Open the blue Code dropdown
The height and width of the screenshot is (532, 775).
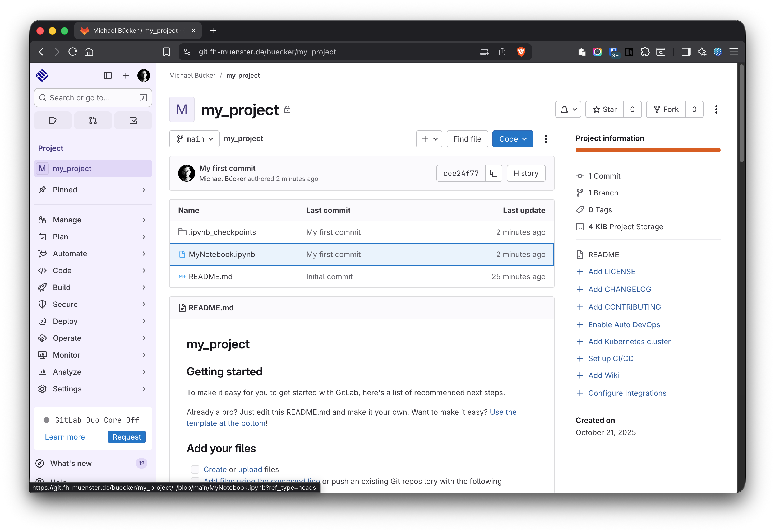coord(513,139)
